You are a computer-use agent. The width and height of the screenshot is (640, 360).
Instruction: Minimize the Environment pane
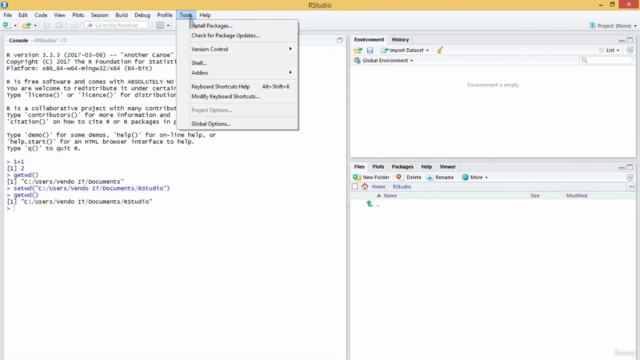[x=621, y=40]
